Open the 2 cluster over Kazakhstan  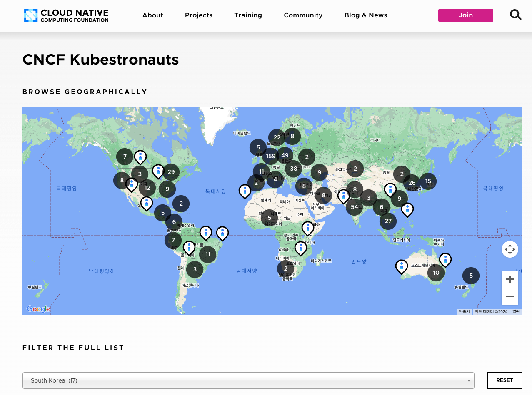pos(355,169)
